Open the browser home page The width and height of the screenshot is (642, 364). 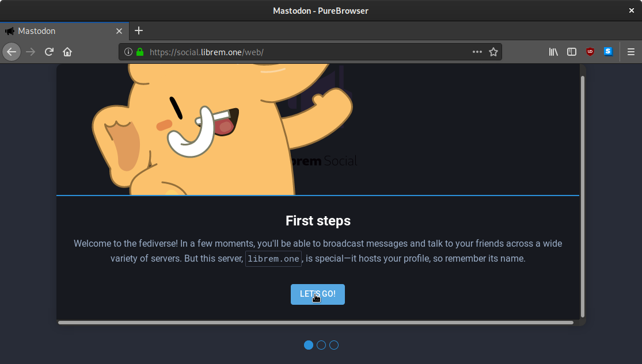(x=67, y=52)
